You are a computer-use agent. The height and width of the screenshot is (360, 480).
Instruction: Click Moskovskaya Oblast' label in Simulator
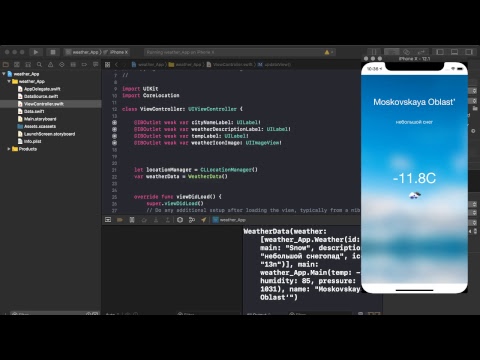(414, 102)
